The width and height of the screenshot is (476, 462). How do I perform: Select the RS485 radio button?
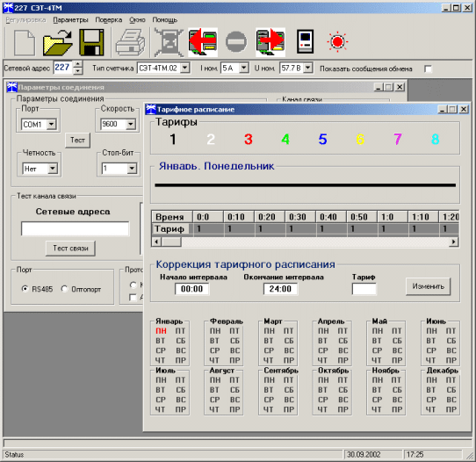pyautogui.click(x=25, y=289)
